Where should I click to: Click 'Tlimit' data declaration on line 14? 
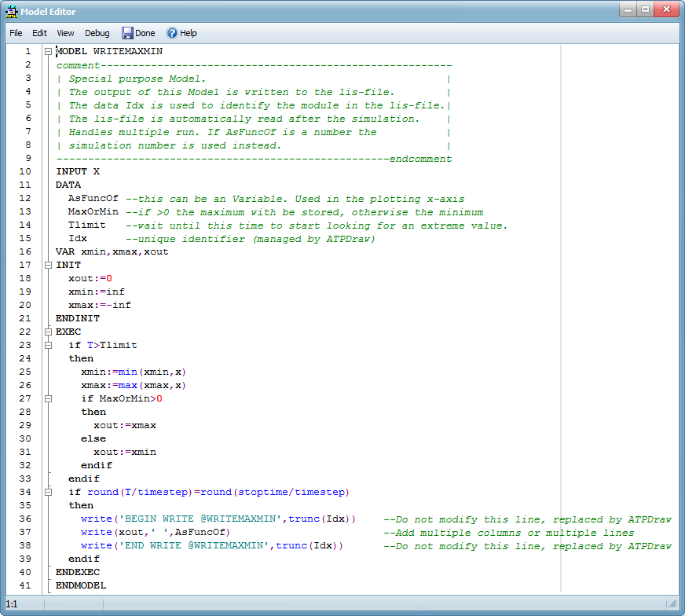pos(87,225)
